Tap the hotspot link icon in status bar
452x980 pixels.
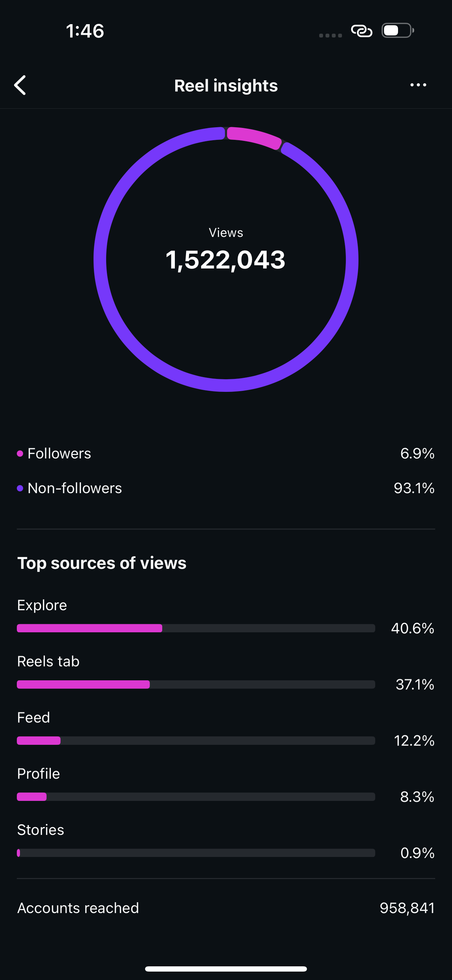click(362, 31)
